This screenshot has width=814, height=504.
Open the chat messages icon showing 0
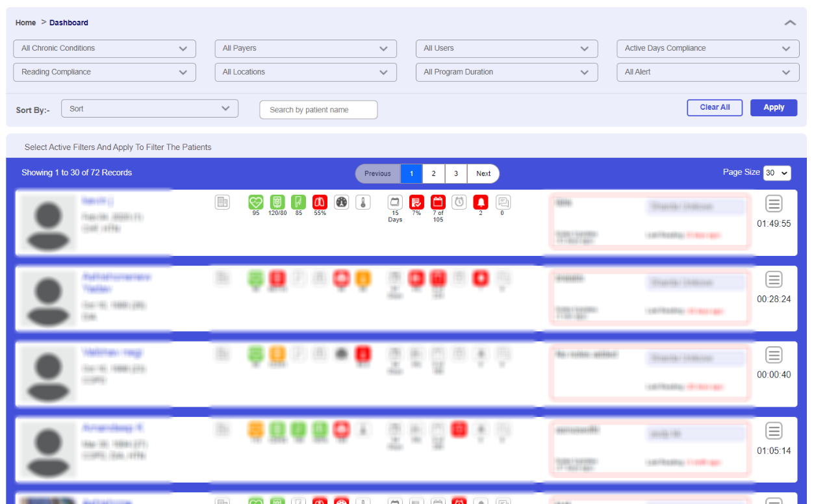tap(503, 202)
